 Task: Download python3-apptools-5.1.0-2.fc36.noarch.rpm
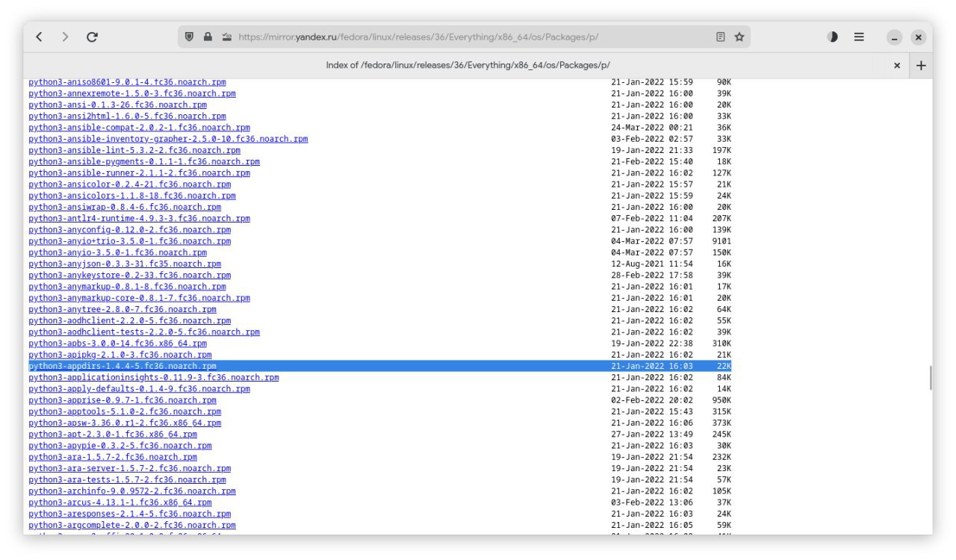[x=125, y=411]
